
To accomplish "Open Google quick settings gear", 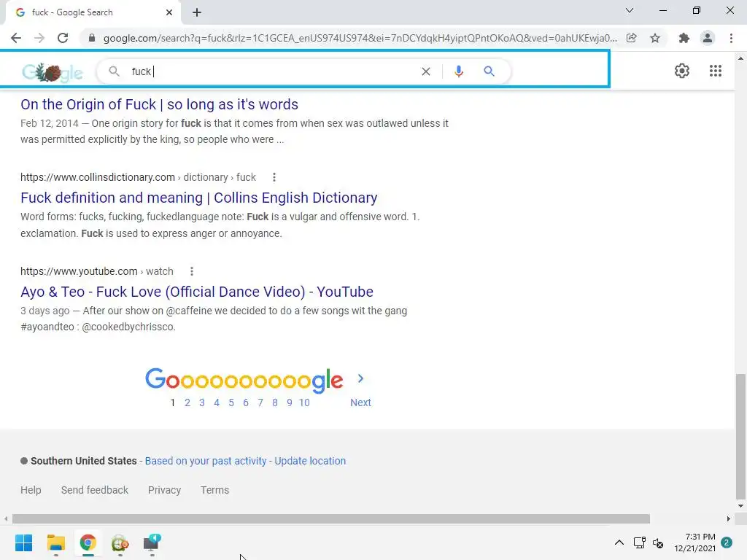I will [x=682, y=71].
